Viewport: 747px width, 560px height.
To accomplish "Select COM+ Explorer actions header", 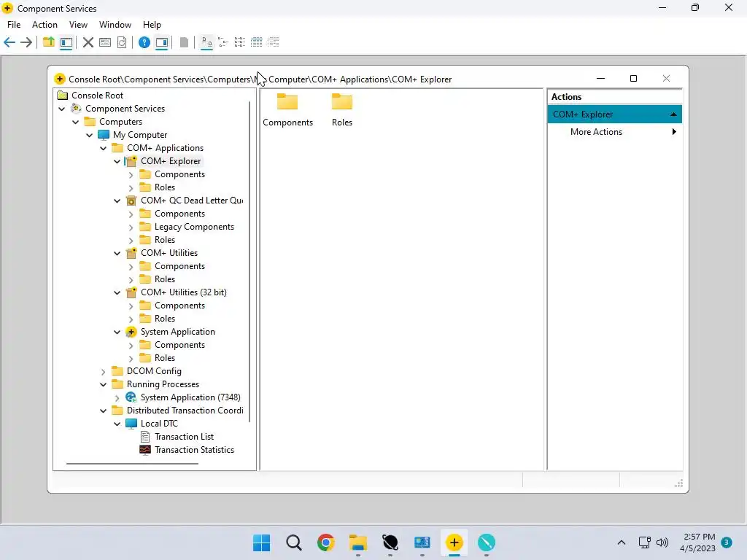I will pos(614,114).
